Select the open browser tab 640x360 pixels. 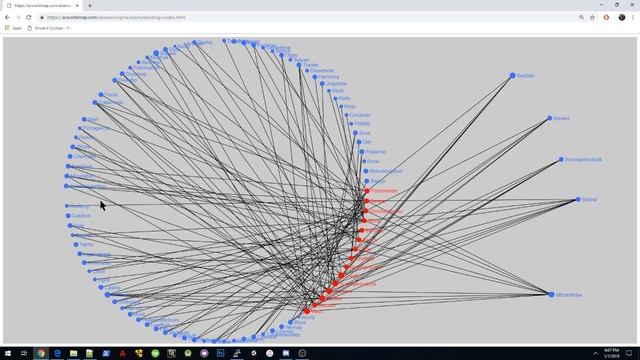pos(42,6)
